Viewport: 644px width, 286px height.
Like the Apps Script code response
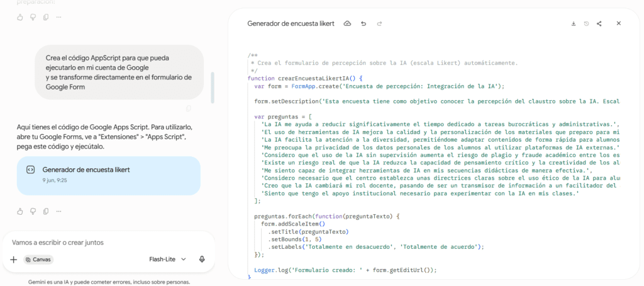(x=19, y=211)
